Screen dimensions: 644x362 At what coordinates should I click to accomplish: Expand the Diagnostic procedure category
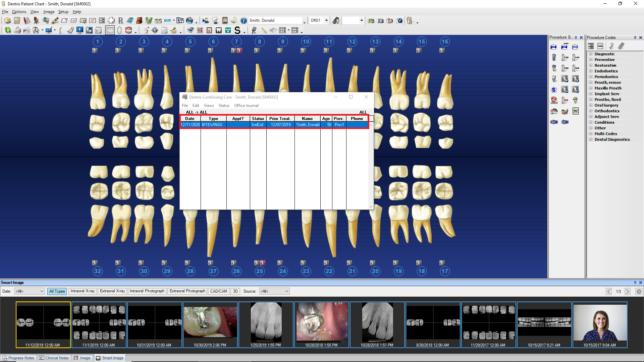(x=591, y=54)
